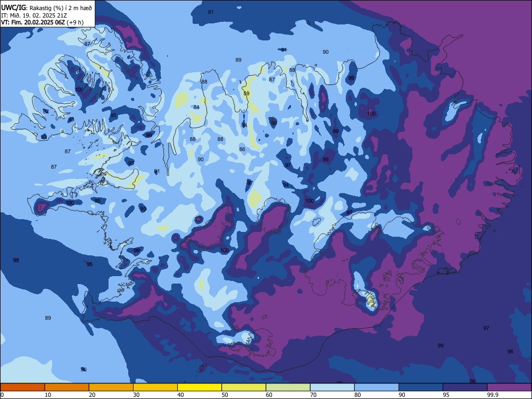Choose the golden 30–40 legend swatch
Viewport: 532px width, 399px height.
[x=155, y=387]
